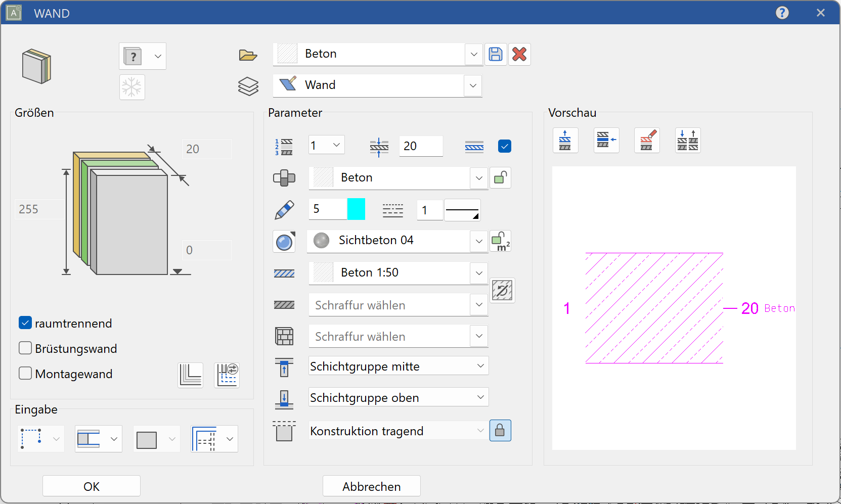Screen dimensions: 841x504
Task: Save the Beton favorite with the disk icon
Action: (x=496, y=54)
